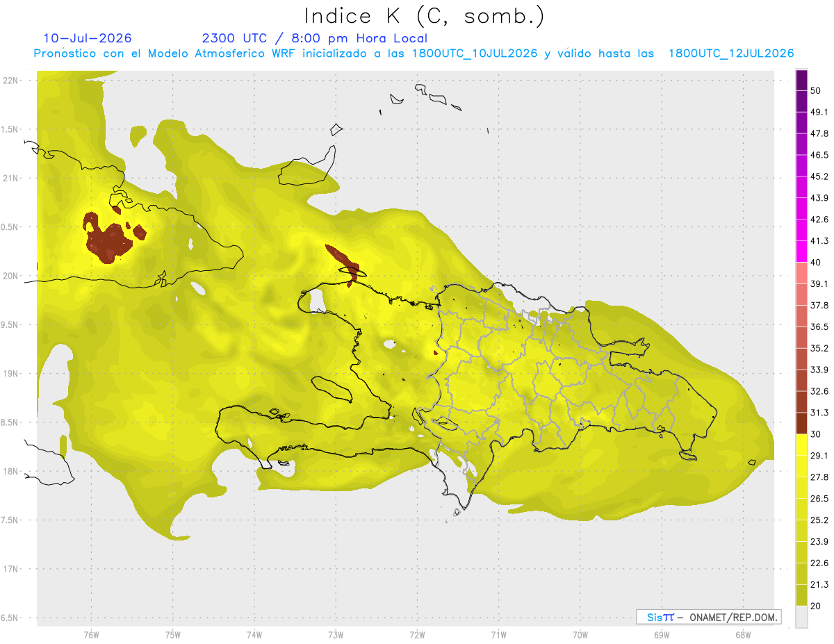Click the legend value '42.6'
The width and height of the screenshot is (834, 644).
(819, 220)
